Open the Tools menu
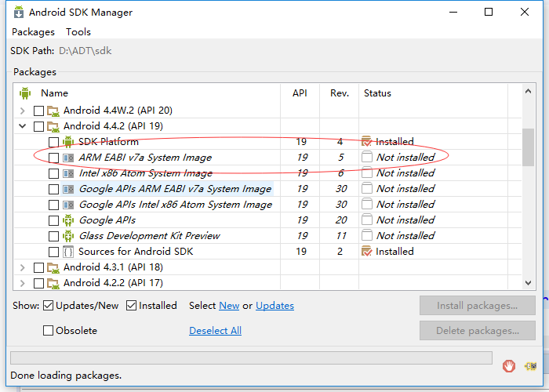The image size is (549, 392). 78,32
